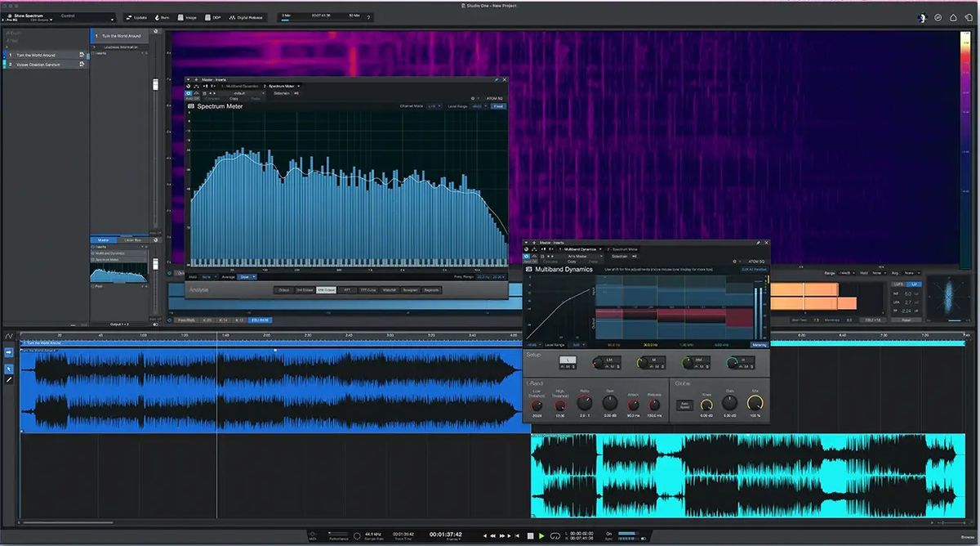980x546 pixels.
Task: Click the Update toolbar button
Action: tap(136, 17)
